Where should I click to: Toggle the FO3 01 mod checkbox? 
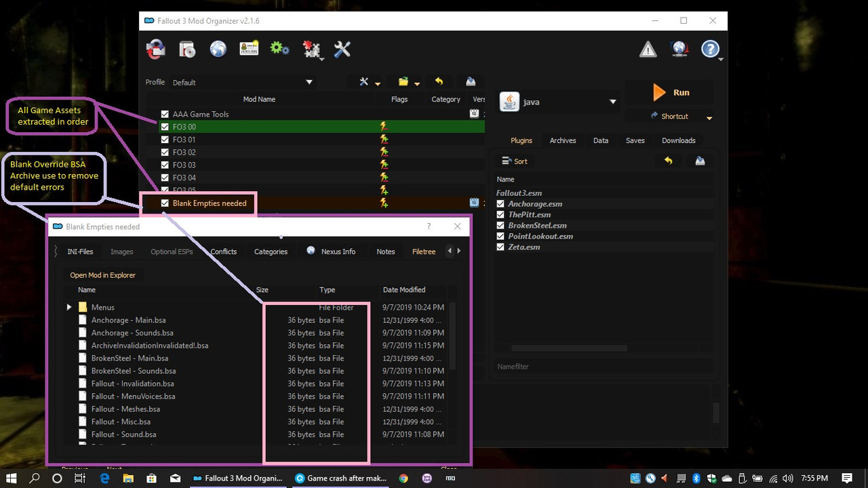(165, 140)
